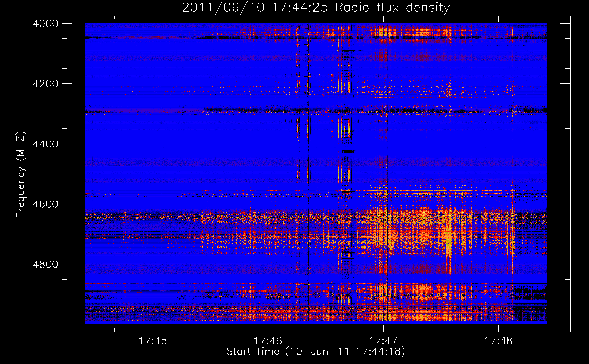
Task: Click the 17:45 time tick label
Action: pos(153,341)
